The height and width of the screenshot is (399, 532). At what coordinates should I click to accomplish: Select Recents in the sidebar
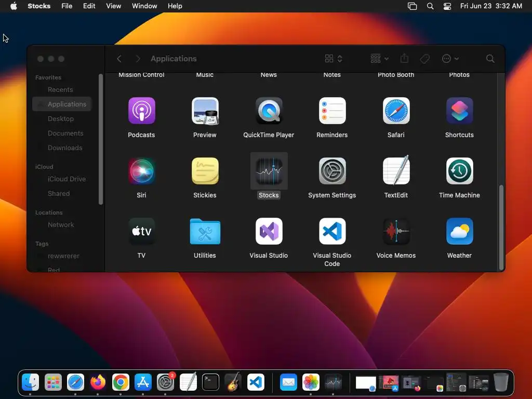[x=62, y=89]
